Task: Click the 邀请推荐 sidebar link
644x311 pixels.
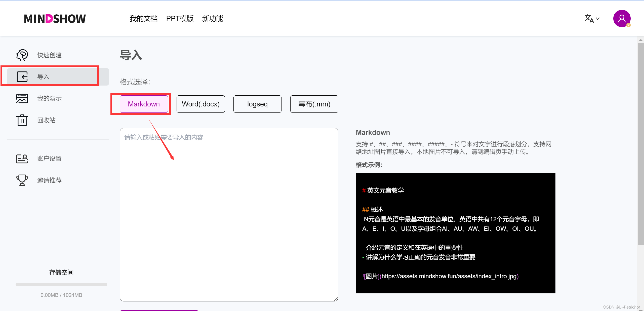Action: [x=49, y=180]
